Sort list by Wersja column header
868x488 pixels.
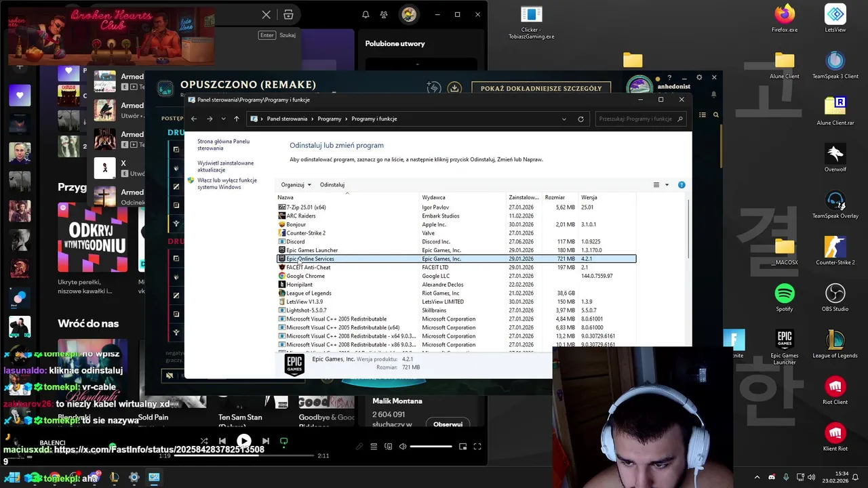pos(607,197)
